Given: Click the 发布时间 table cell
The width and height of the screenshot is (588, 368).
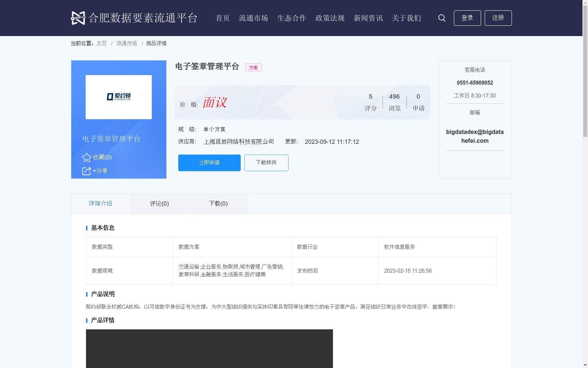Looking at the screenshot, I should point(335,271).
